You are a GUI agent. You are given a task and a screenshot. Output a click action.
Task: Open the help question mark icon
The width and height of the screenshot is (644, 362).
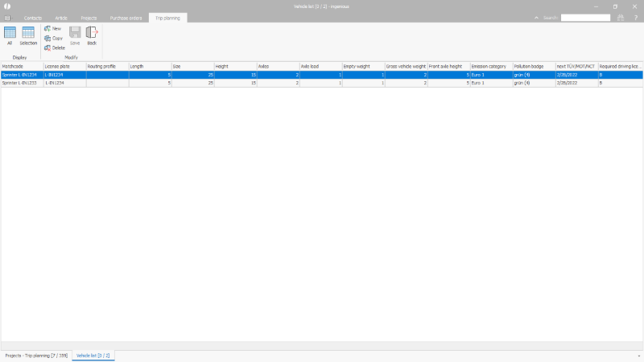635,17
